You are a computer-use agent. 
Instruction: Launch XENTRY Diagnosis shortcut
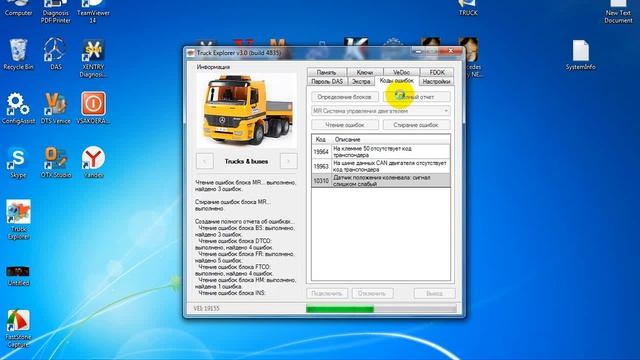(x=93, y=58)
